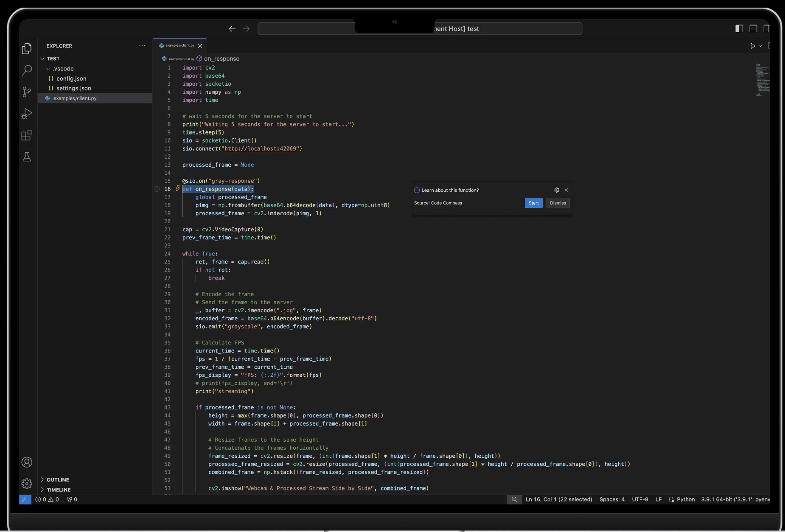Open the run options dropdown arrow

click(x=760, y=46)
